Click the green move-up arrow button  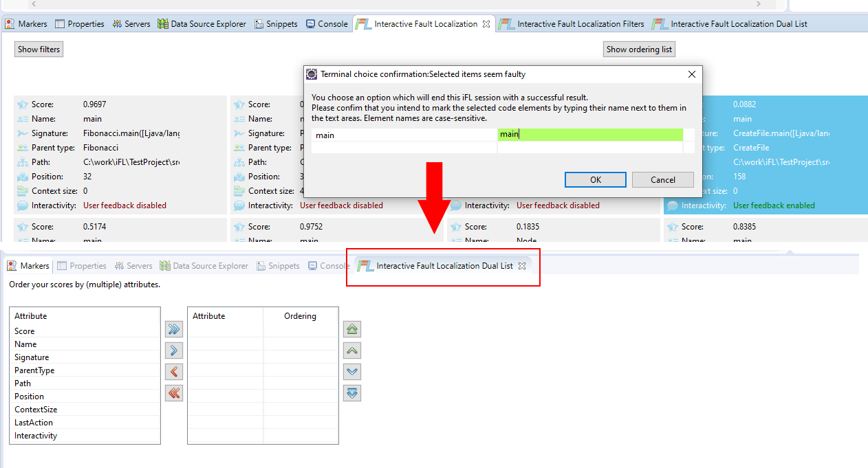(352, 350)
